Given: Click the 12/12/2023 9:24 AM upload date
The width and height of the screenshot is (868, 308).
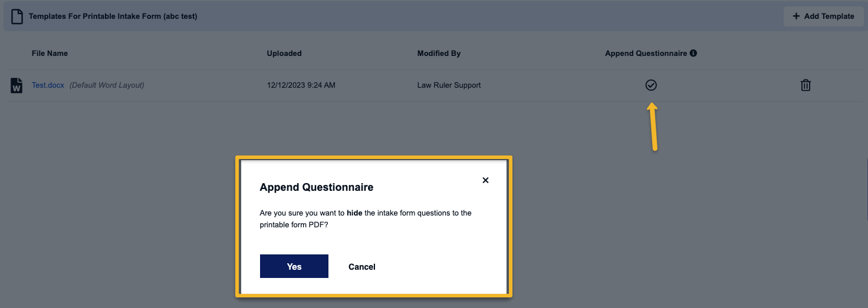Looking at the screenshot, I should 301,85.
